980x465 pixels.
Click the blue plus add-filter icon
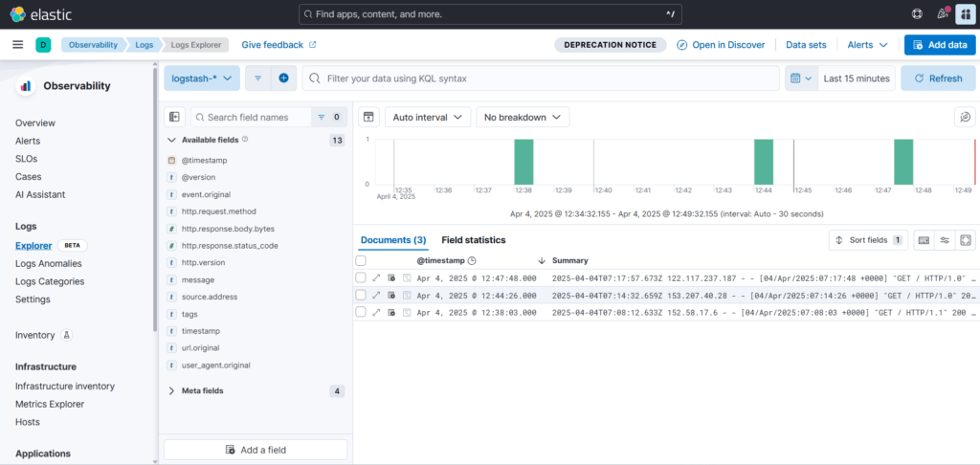coord(283,78)
